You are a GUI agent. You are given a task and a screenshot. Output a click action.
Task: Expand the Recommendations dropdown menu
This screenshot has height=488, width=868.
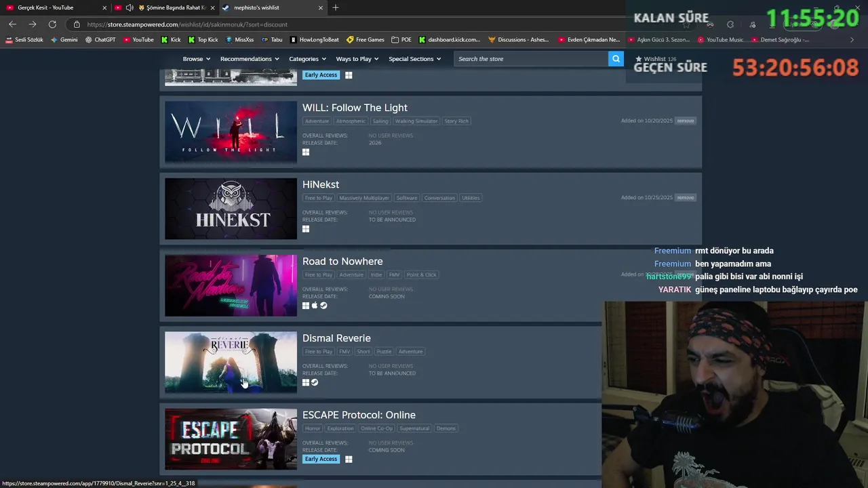(250, 59)
